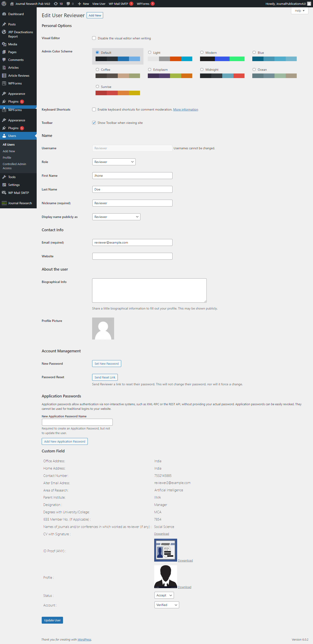Image resolution: width=313 pixels, height=644 pixels.
Task: Open the Role dropdown
Action: [x=114, y=162]
